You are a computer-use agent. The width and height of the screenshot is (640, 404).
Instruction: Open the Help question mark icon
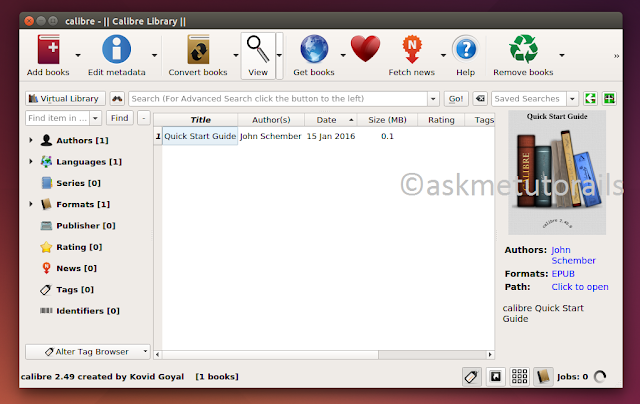point(466,49)
